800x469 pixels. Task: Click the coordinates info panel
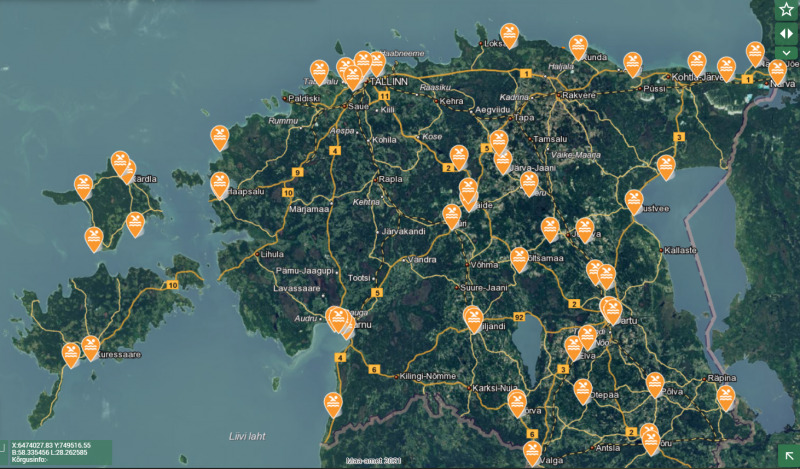pos(56,452)
